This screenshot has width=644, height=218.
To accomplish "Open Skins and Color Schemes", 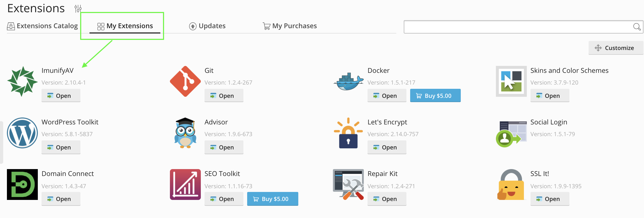I will click(550, 95).
